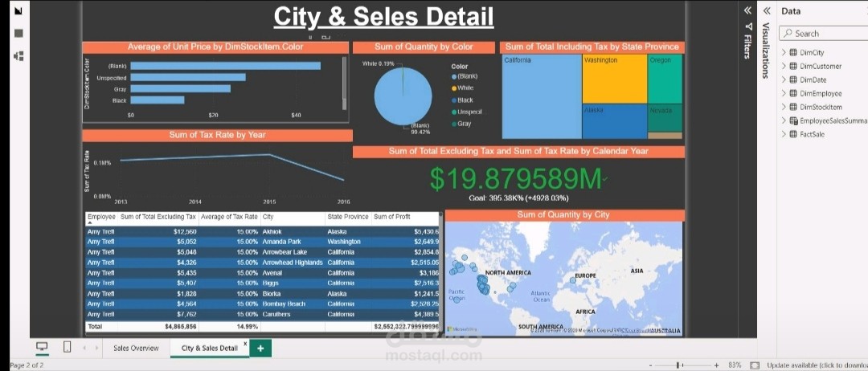This screenshot has height=371, width=868.
Task: Switch to desktop layout view
Action: click(x=42, y=347)
